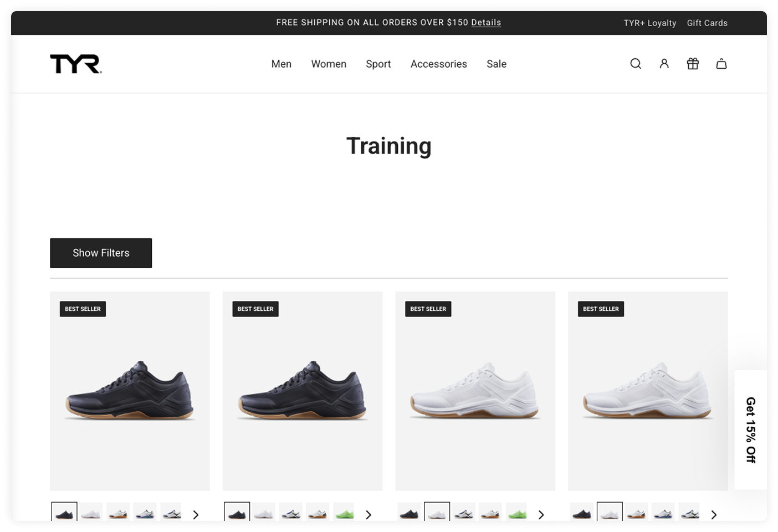
Task: Show more colors for second product card
Action: click(x=368, y=515)
